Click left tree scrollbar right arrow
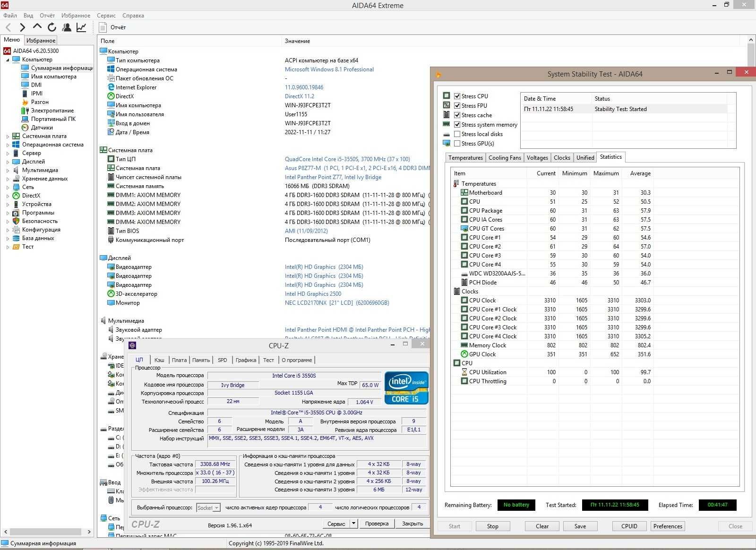 tap(89, 532)
